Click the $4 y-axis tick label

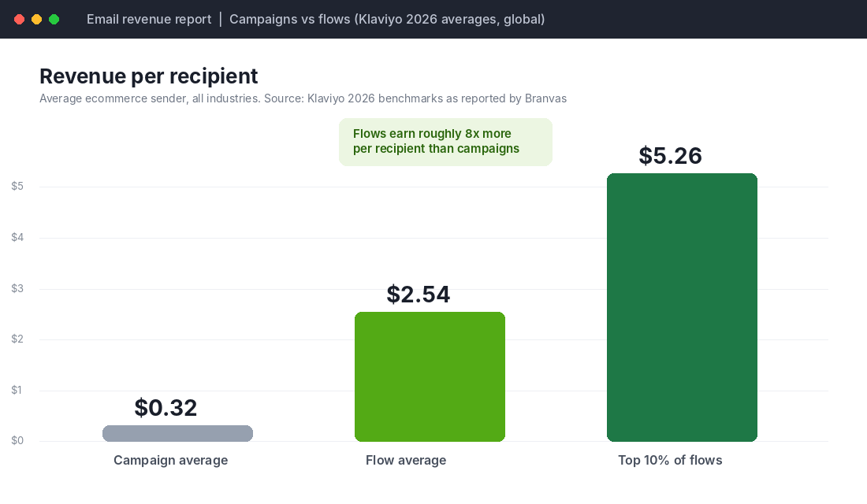tap(17, 238)
